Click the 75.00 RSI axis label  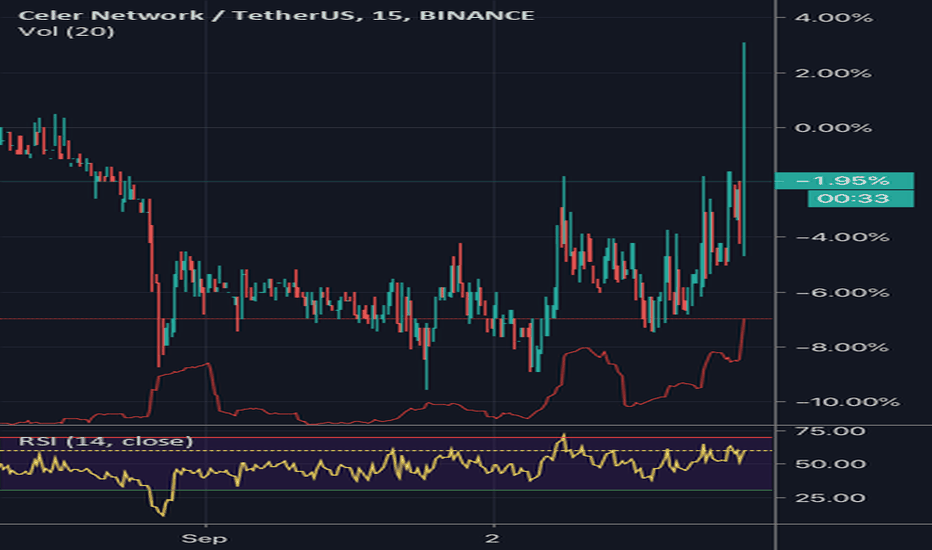[x=830, y=431]
